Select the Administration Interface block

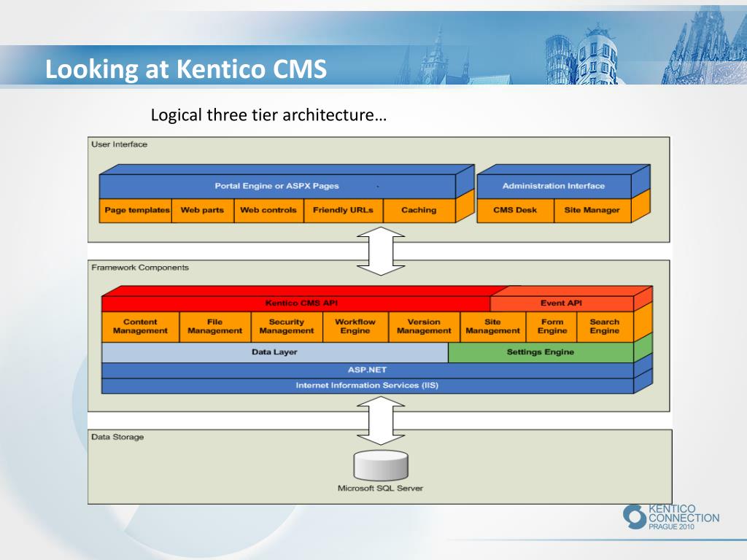(554, 186)
